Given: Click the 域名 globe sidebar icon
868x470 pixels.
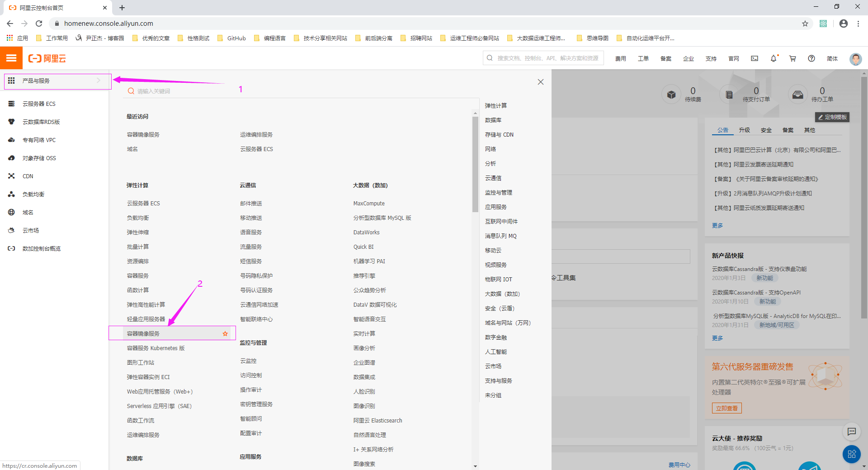Looking at the screenshot, I should (x=11, y=212).
